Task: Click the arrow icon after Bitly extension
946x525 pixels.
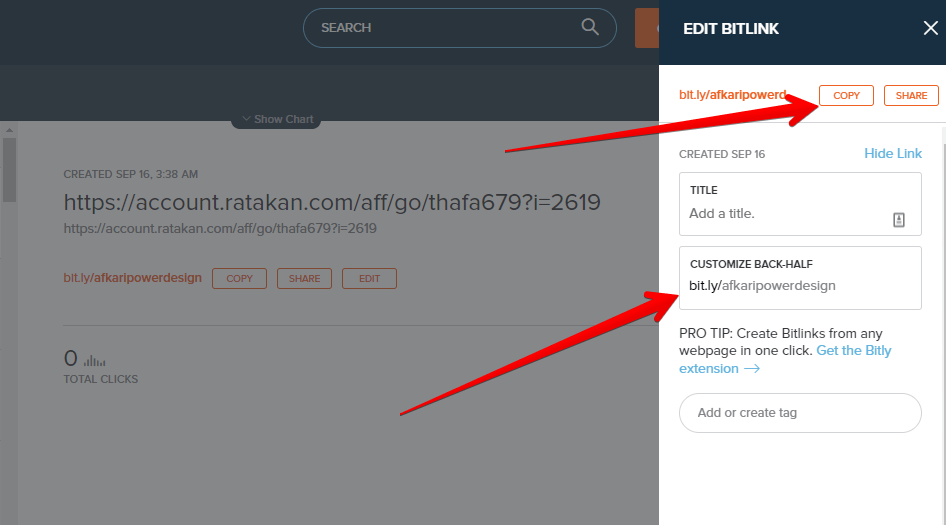Action: [751, 369]
